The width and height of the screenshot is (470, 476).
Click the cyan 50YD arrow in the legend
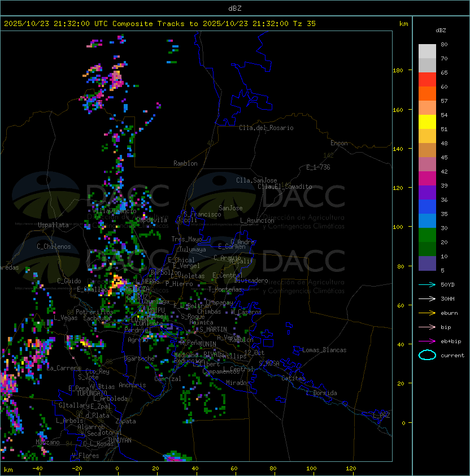(427, 284)
